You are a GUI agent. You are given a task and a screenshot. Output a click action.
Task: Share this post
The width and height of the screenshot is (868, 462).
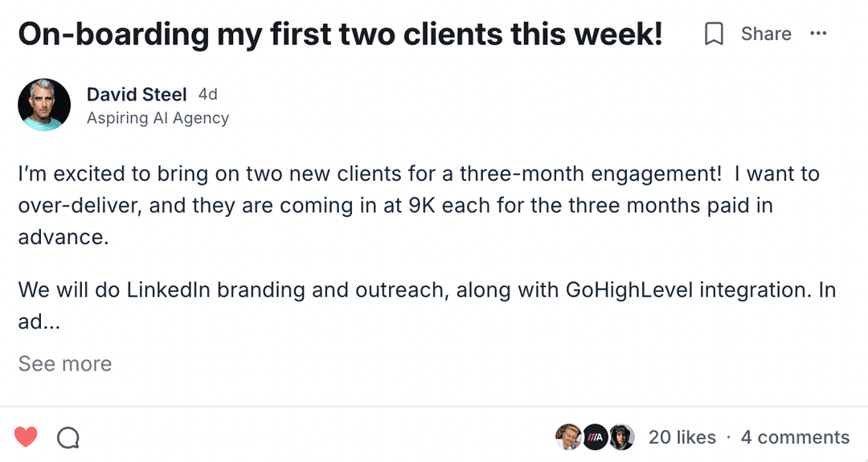pyautogui.click(x=766, y=34)
